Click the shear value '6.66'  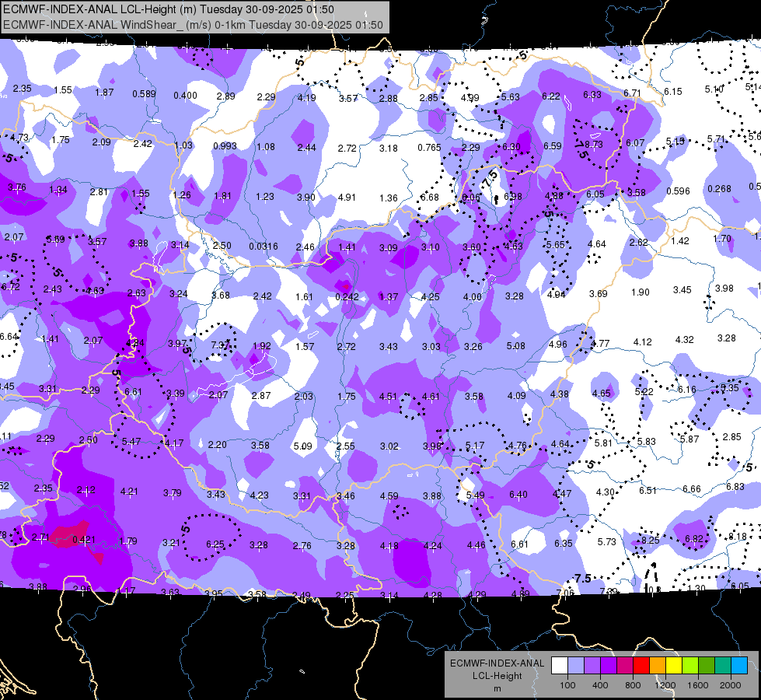tap(692, 488)
